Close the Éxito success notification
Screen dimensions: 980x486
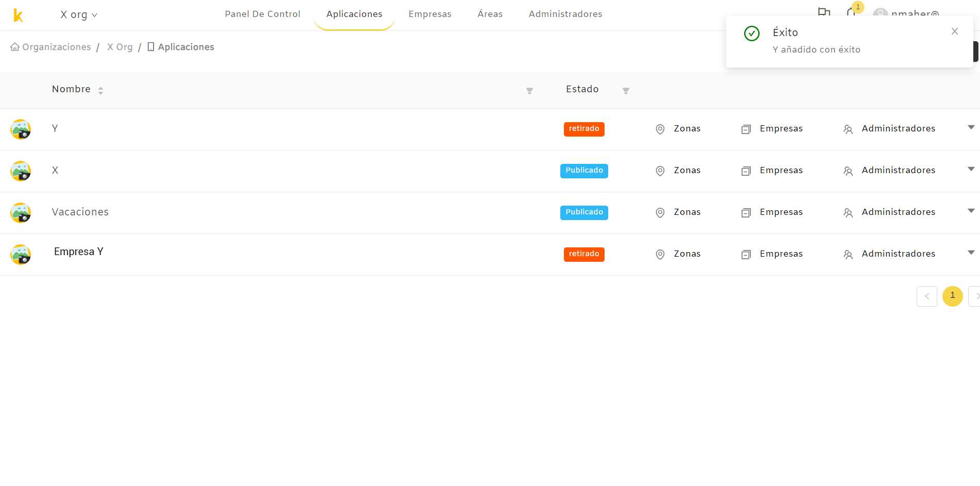(x=955, y=31)
